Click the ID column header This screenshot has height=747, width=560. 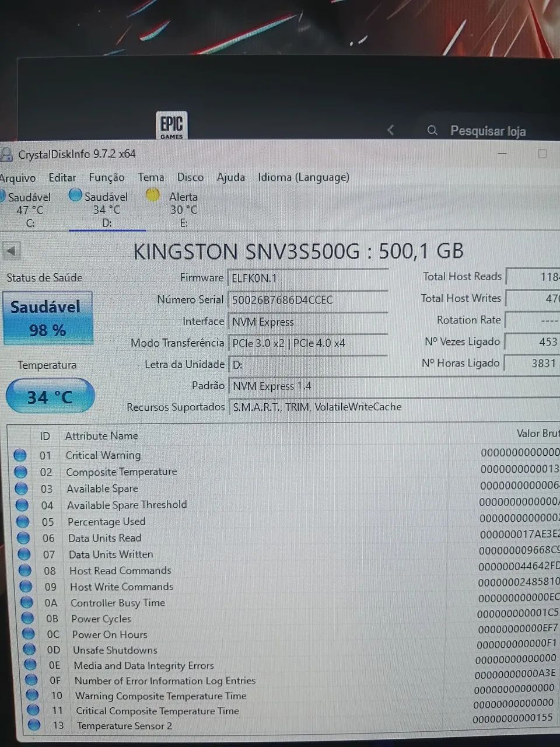44,436
